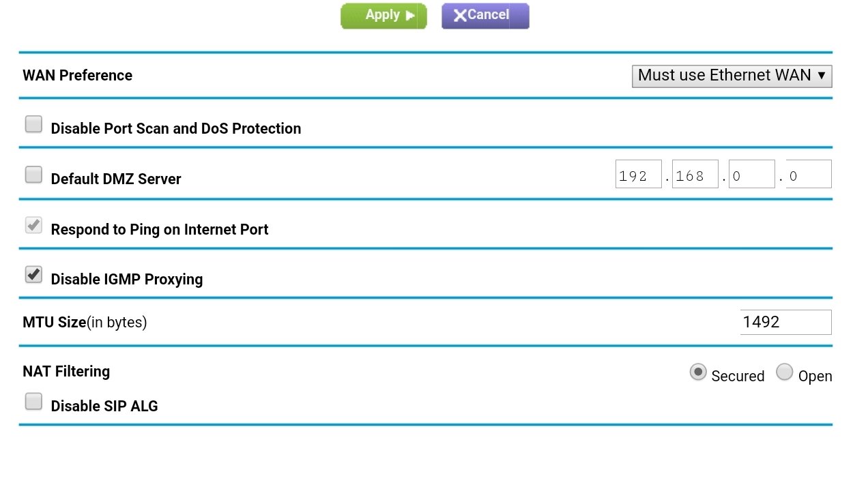This screenshot has height=487, width=868.
Task: Uncheck Disable IGMP Proxying
Action: click(33, 275)
